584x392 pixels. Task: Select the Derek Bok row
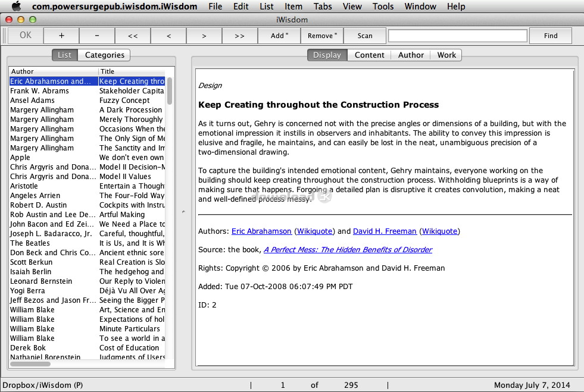click(87, 348)
